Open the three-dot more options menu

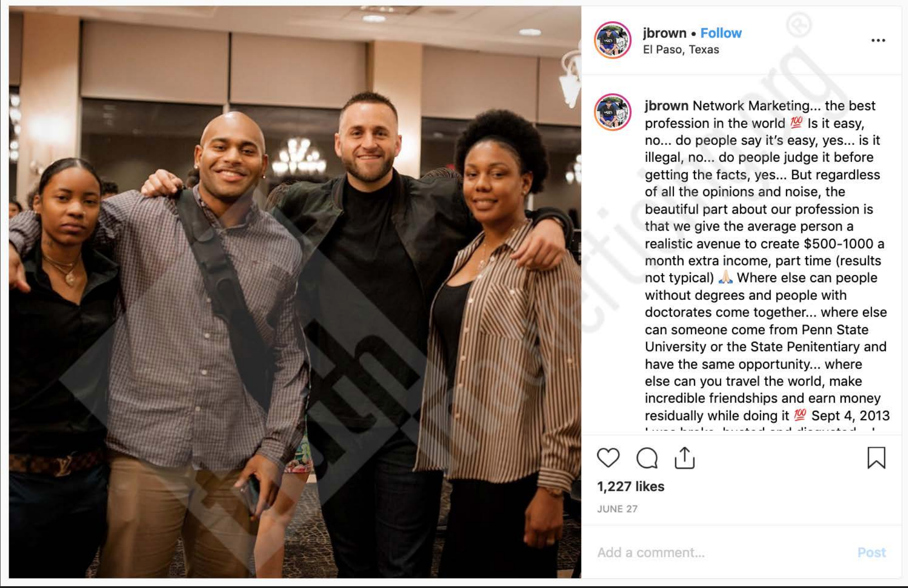878,40
